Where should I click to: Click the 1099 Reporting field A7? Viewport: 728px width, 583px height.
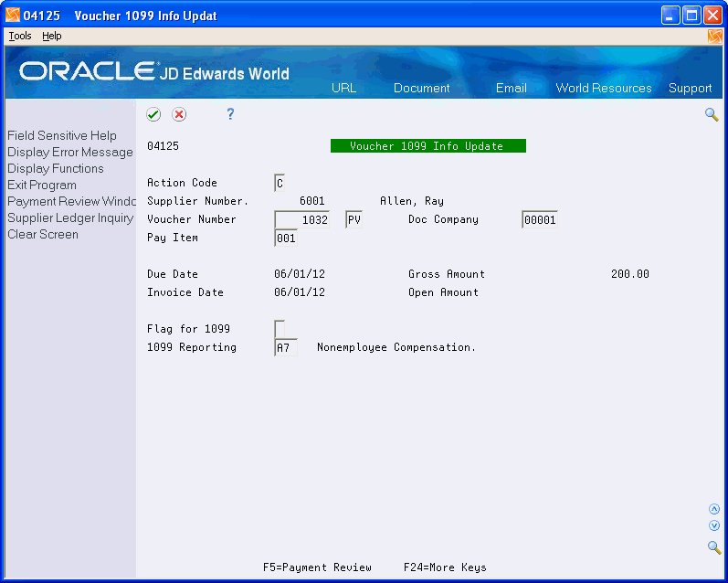[x=286, y=347]
